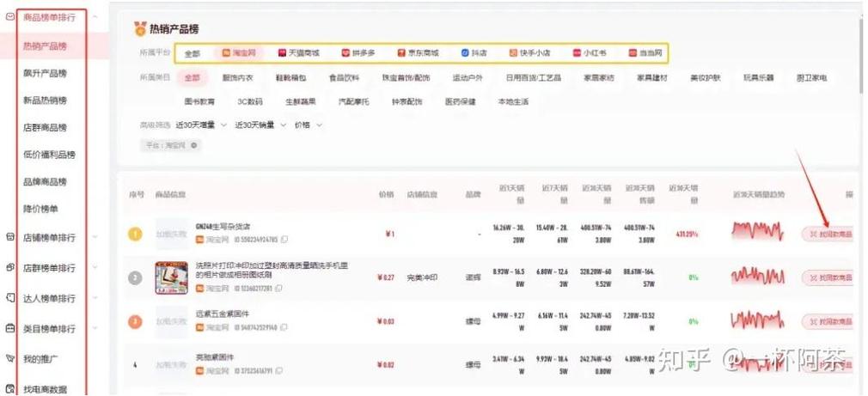Select the 淘宝网 platform filter

239,53
